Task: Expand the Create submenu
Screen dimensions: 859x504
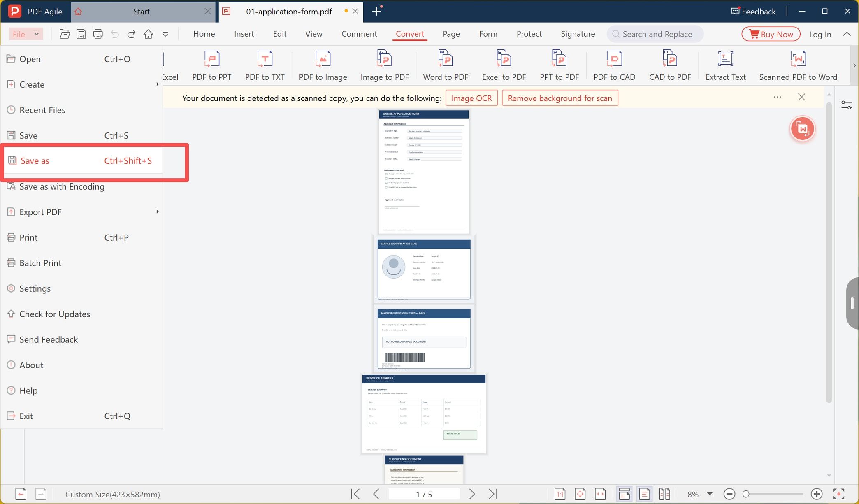Action: click(157, 84)
